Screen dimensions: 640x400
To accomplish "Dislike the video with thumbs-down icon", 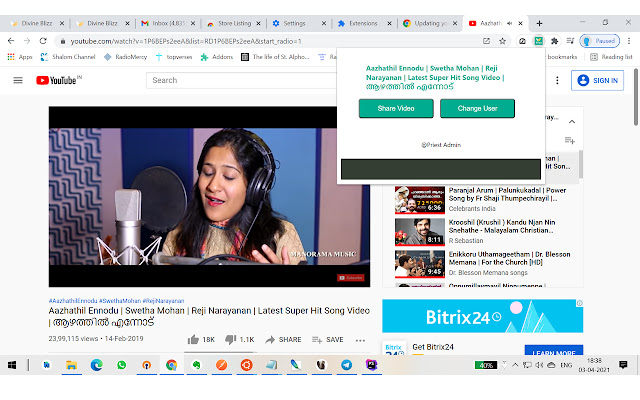I will tap(231, 340).
